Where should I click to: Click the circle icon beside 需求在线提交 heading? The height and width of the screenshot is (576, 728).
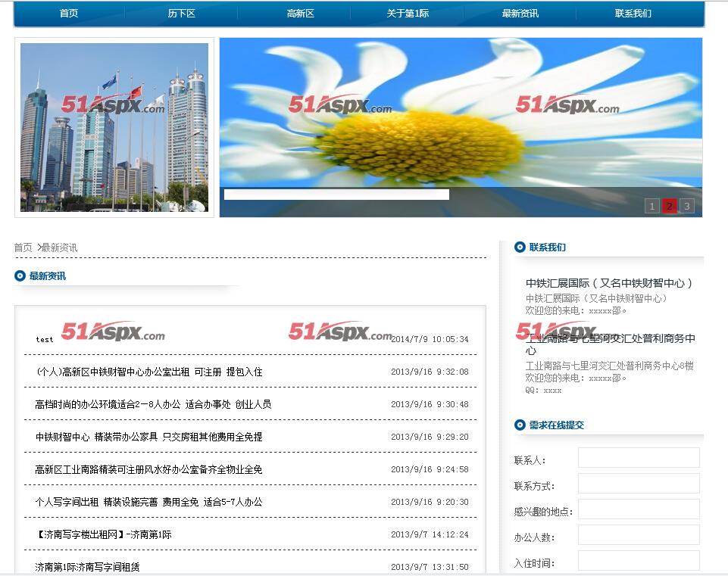pos(520,425)
